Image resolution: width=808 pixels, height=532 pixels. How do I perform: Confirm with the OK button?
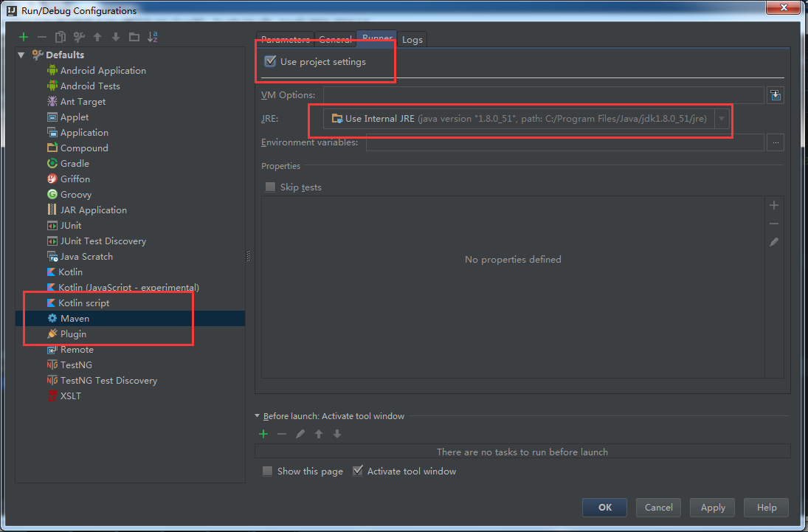[604, 508]
